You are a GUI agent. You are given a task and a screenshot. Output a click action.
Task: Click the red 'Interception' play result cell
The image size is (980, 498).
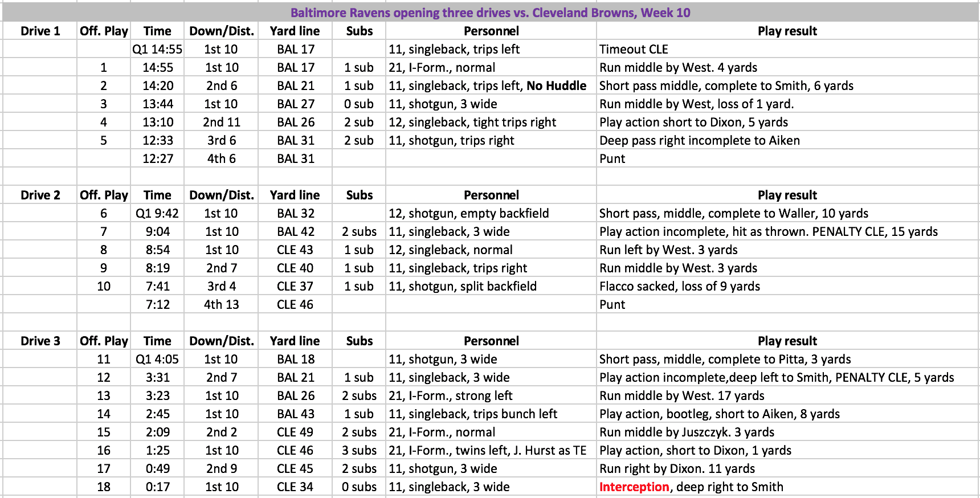(787, 487)
